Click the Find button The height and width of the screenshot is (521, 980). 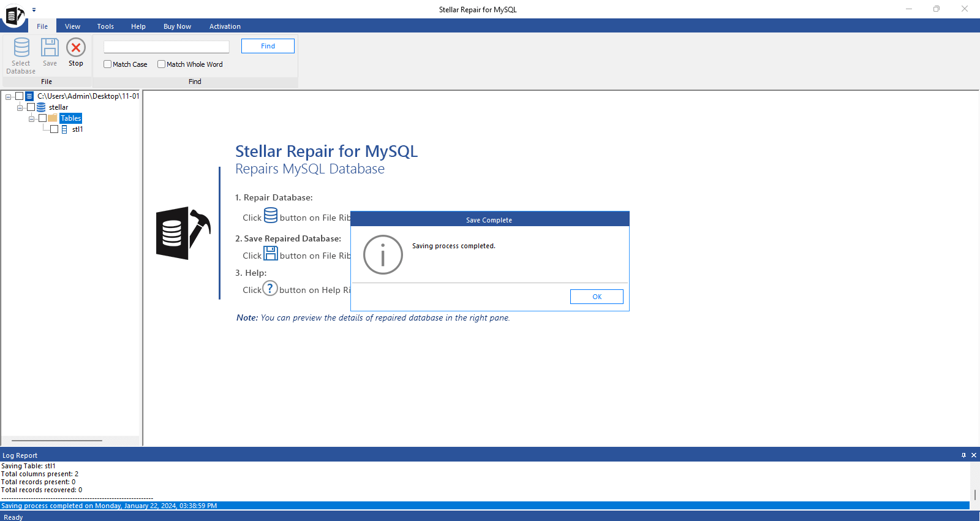pyautogui.click(x=268, y=46)
